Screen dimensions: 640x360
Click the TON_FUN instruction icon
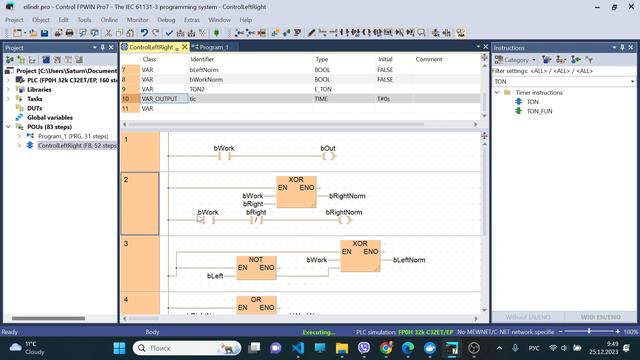pos(519,111)
